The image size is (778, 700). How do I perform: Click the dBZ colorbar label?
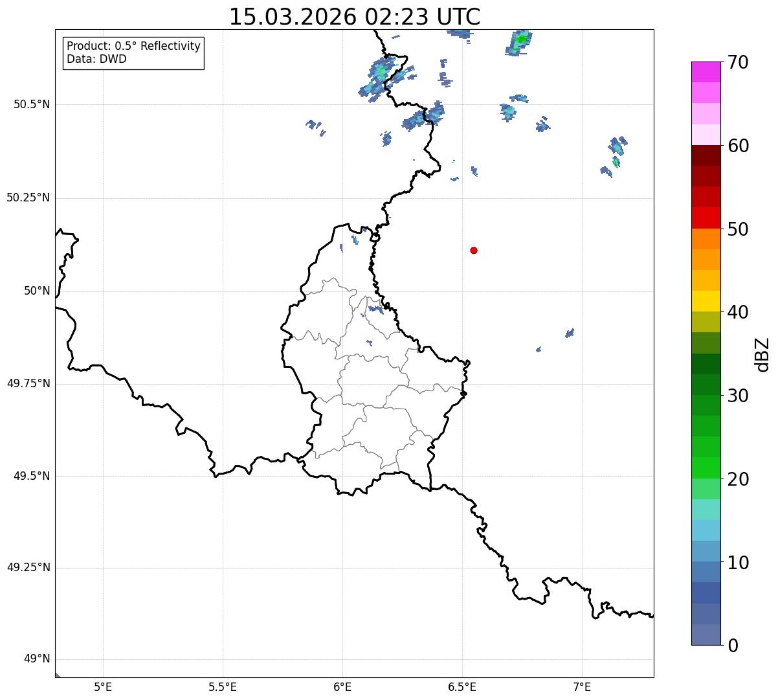(x=762, y=354)
